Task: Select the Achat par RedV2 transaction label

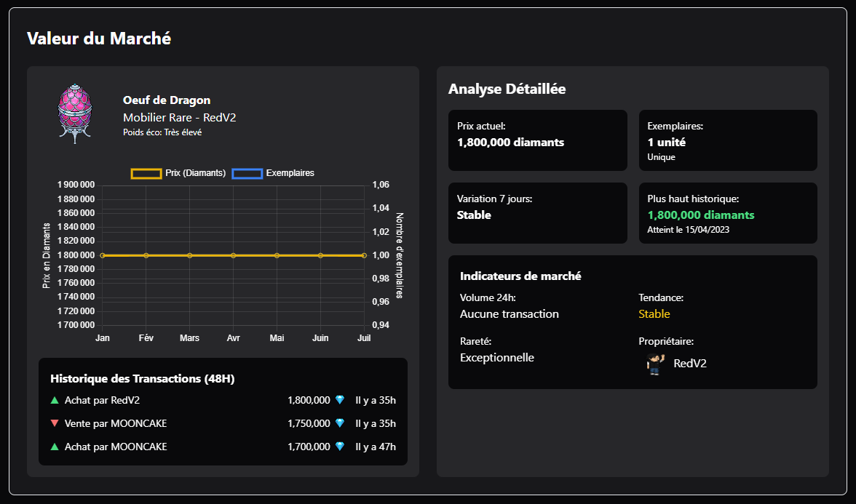Action: point(102,400)
